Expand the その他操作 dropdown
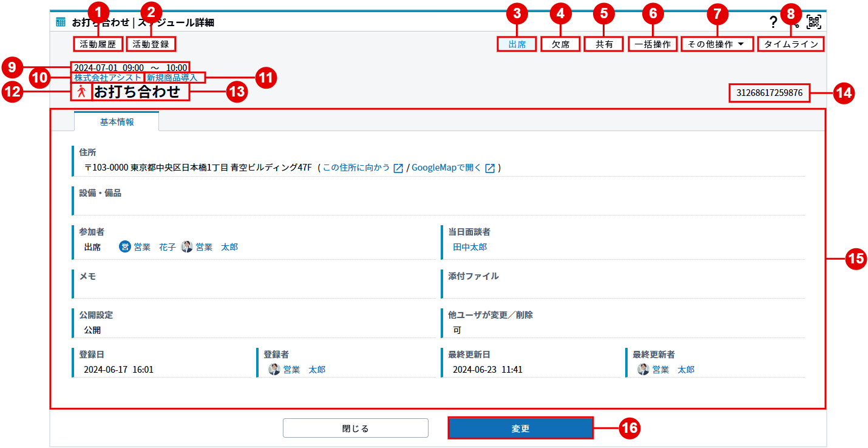 click(717, 44)
